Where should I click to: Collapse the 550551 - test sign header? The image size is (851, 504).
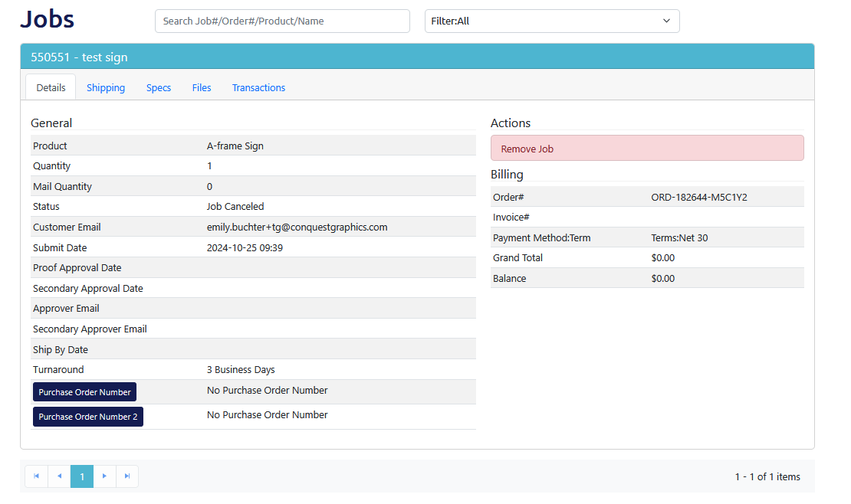coord(417,57)
